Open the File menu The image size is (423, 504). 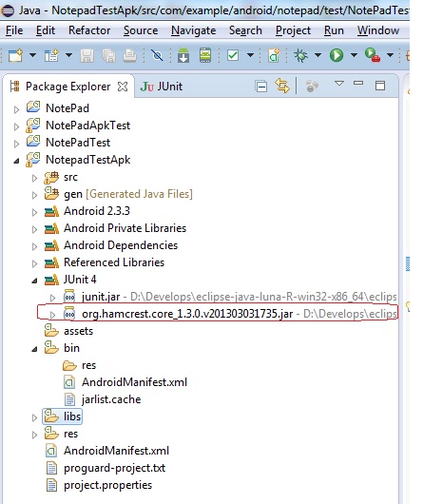(x=14, y=30)
